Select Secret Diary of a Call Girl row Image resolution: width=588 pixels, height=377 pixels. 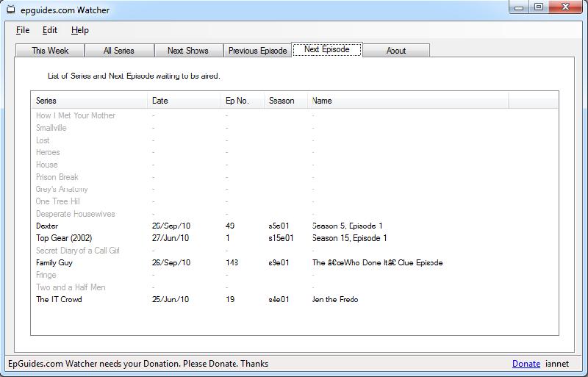point(295,251)
